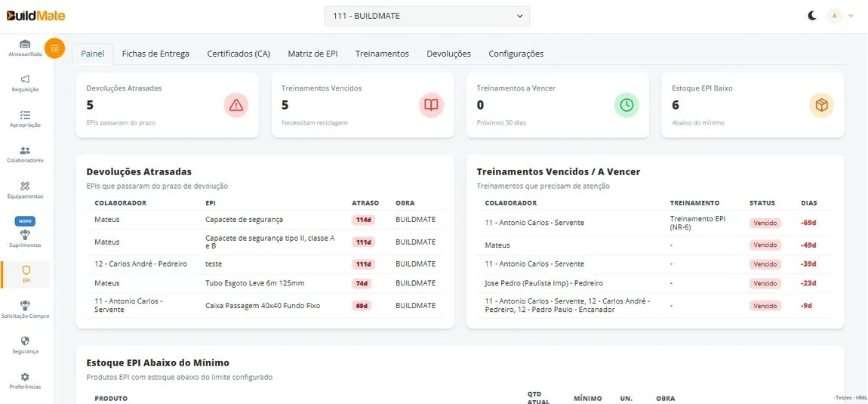
Task: Click the warning triangle icon on Devoluções Atrasadas card
Action: click(x=236, y=105)
